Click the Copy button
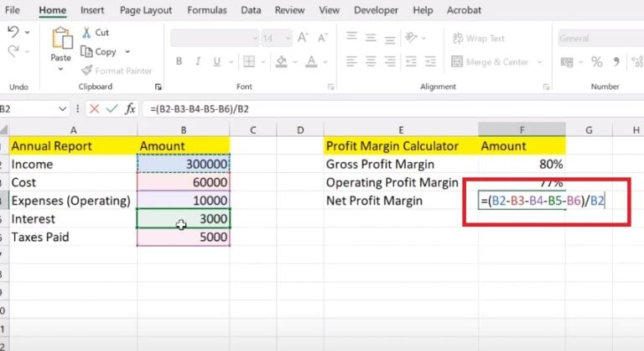The image size is (644, 351). pos(99,51)
